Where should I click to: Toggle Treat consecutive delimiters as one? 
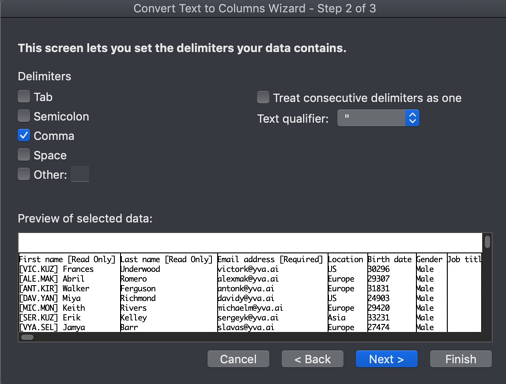point(263,97)
